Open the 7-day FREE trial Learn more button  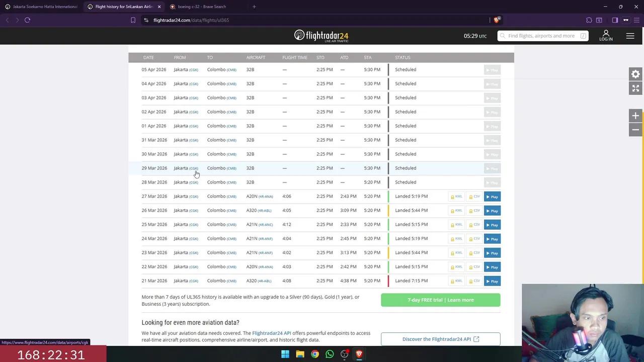(441, 300)
